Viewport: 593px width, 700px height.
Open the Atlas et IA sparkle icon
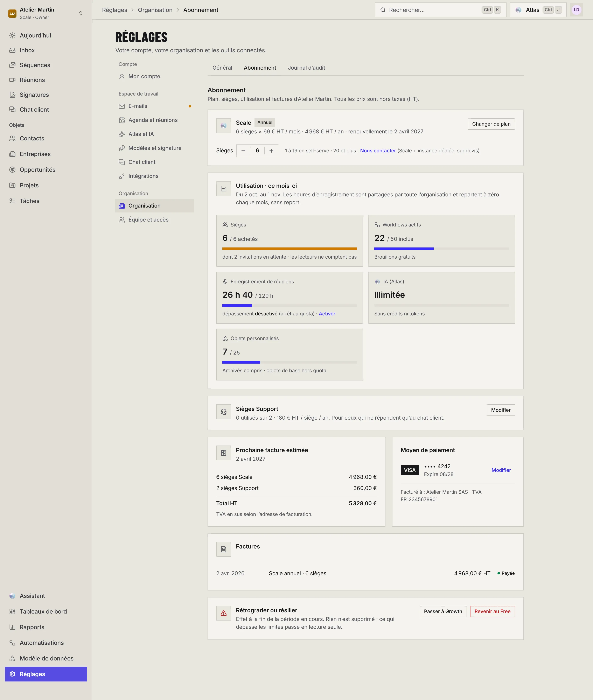pyautogui.click(x=122, y=134)
